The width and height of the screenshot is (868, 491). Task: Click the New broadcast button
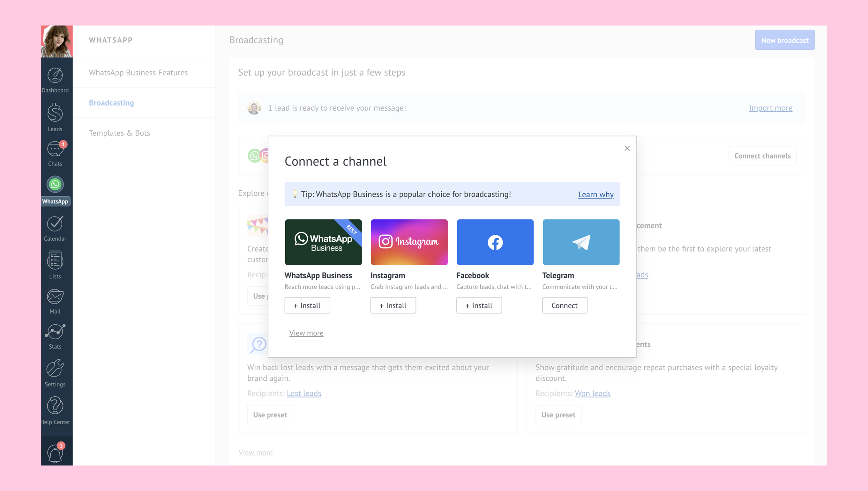click(785, 40)
